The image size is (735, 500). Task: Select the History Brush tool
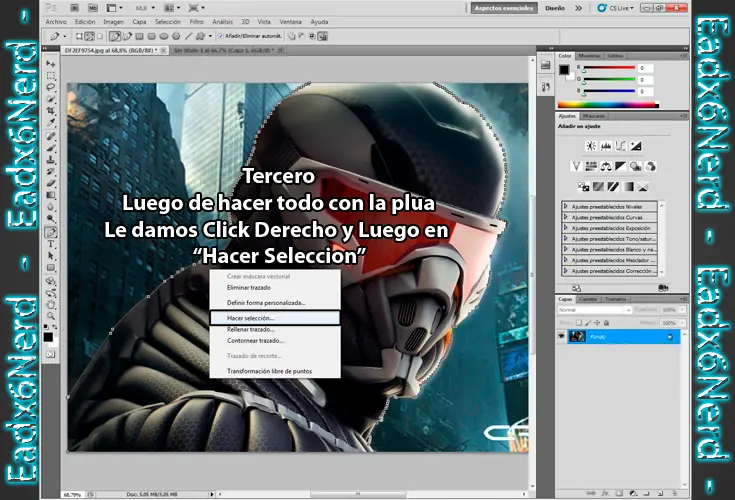[51, 172]
